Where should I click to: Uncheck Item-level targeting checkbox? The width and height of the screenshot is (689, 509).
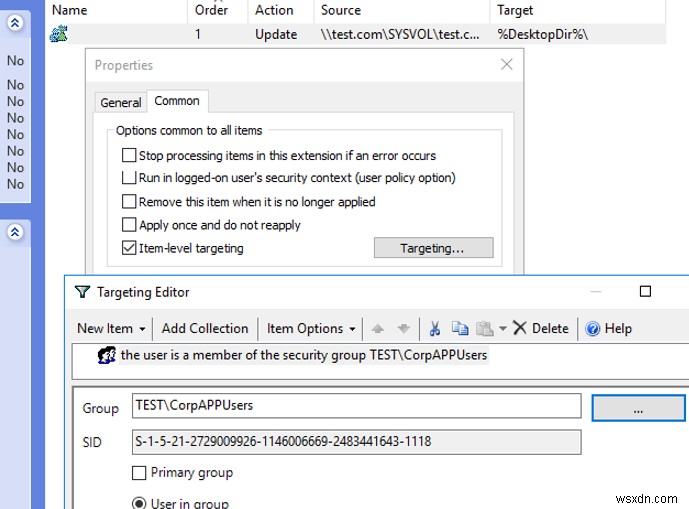point(129,248)
